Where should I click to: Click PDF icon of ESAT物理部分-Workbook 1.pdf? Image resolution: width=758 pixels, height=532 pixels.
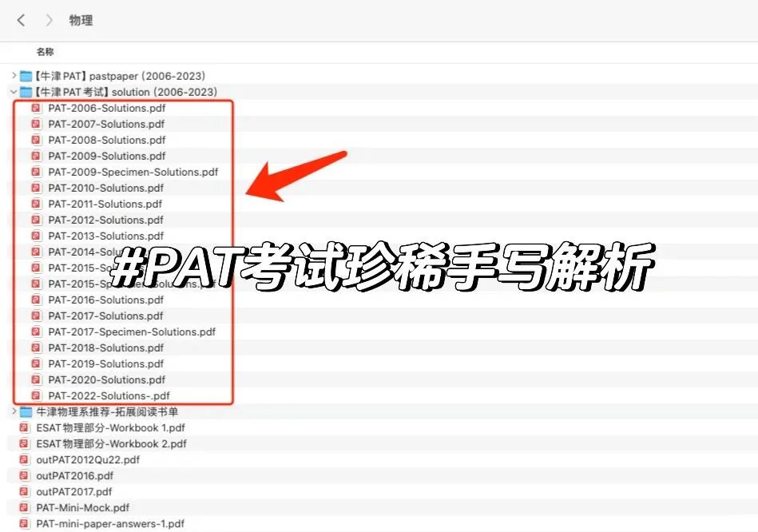click(x=24, y=427)
